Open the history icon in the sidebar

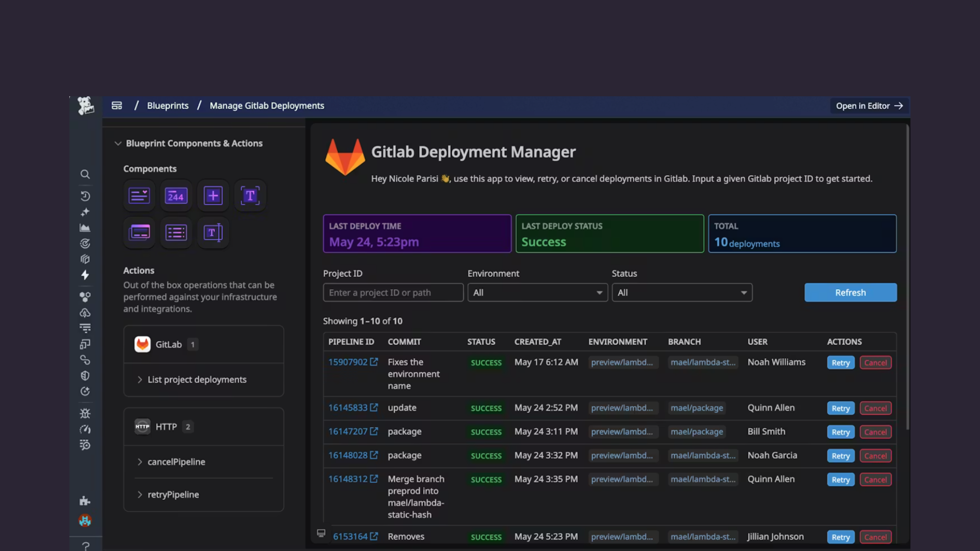[85, 196]
